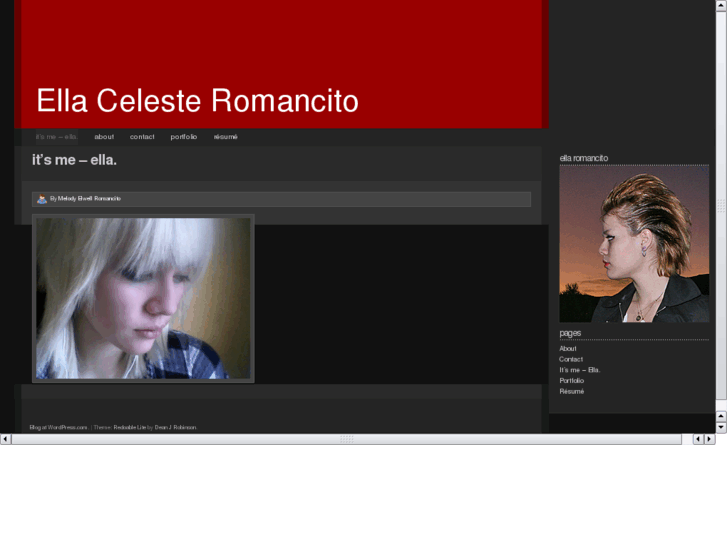Click the second left arrow near horizontal scrollbar end
The width and height of the screenshot is (727, 545).
(x=698, y=439)
